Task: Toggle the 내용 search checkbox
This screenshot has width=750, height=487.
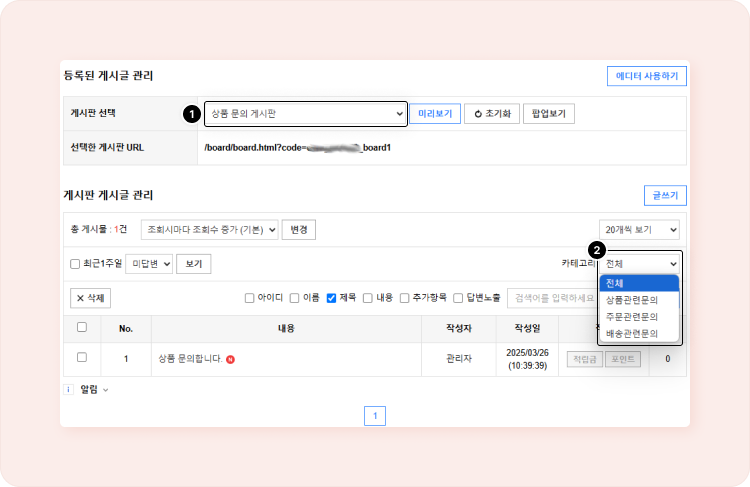Action: pos(368,299)
